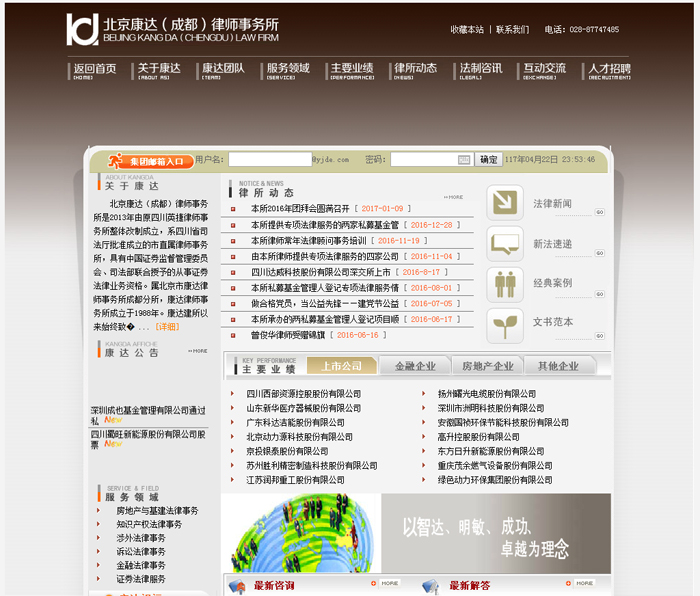
Task: Open MORE link beside 律所动态 heading
Action: pos(453,197)
